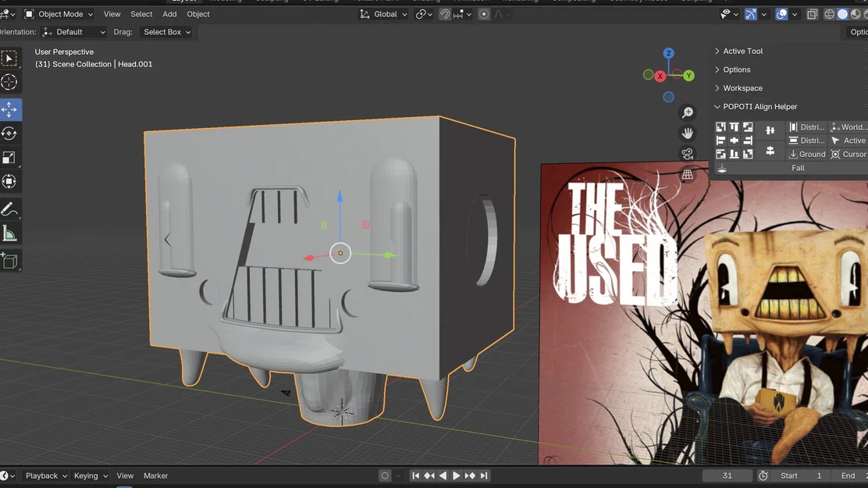Activate the combined Transform tool
The height and width of the screenshot is (488, 868).
click(9, 181)
